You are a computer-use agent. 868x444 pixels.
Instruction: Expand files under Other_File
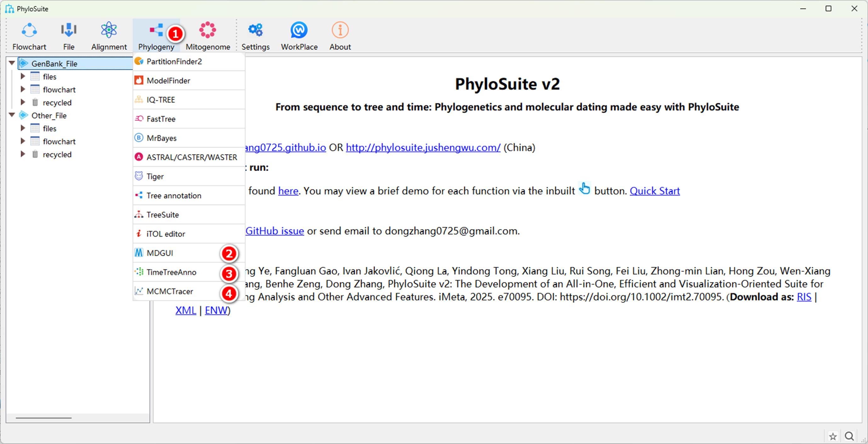coord(23,128)
